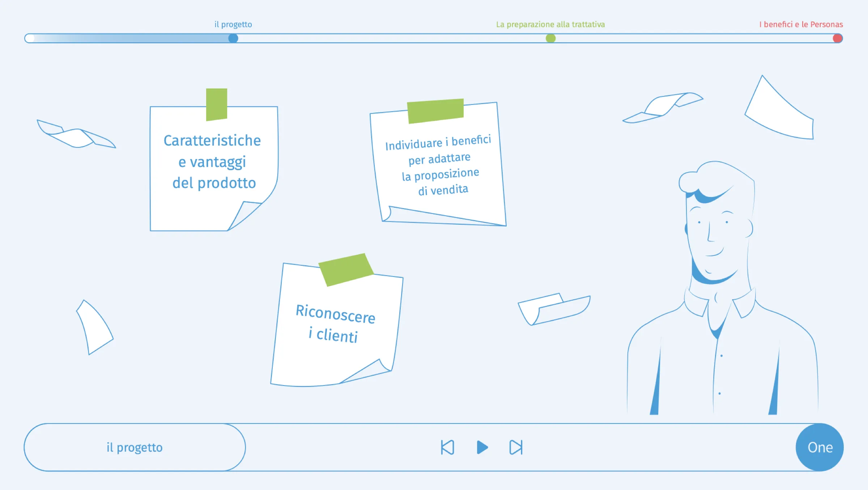This screenshot has width=868, height=490.
Task: Click the play button
Action: [x=482, y=447]
